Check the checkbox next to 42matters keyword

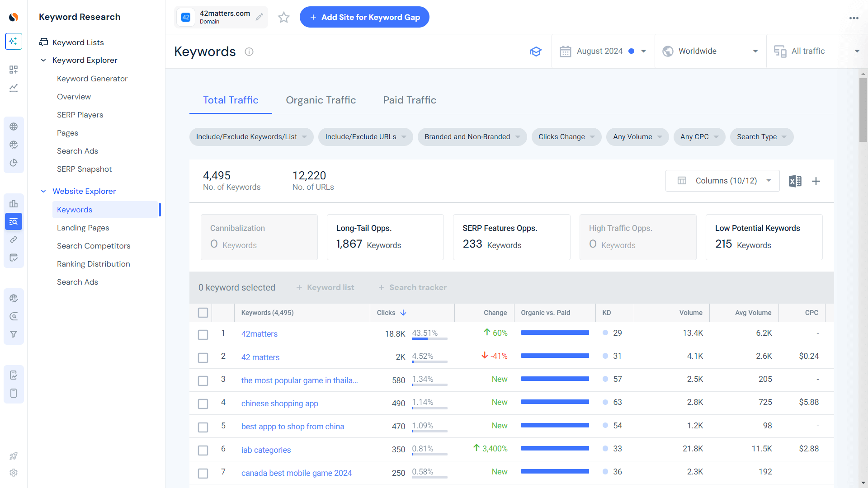[x=203, y=334]
